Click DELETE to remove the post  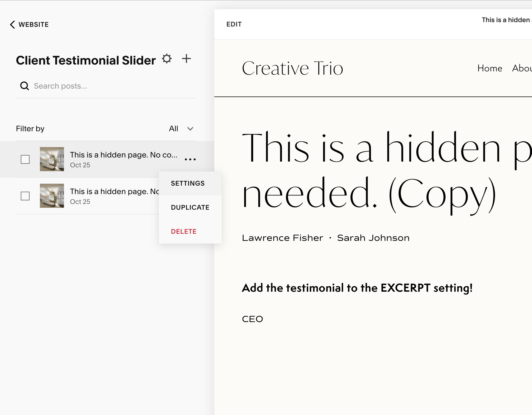(x=183, y=231)
